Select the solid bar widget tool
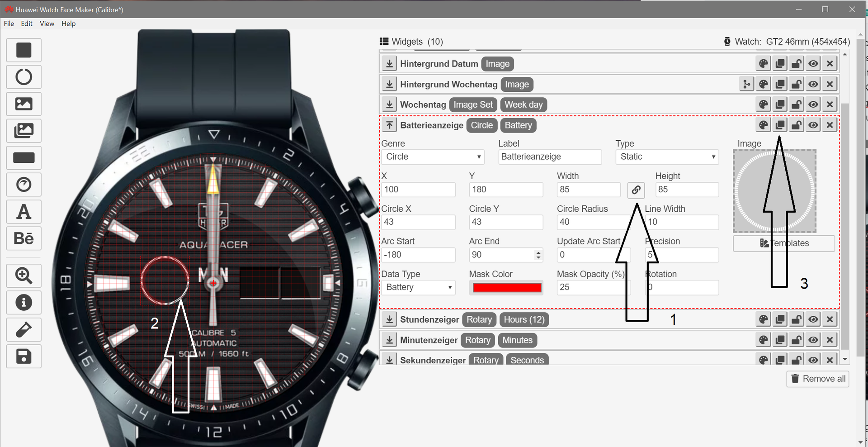 [24, 157]
